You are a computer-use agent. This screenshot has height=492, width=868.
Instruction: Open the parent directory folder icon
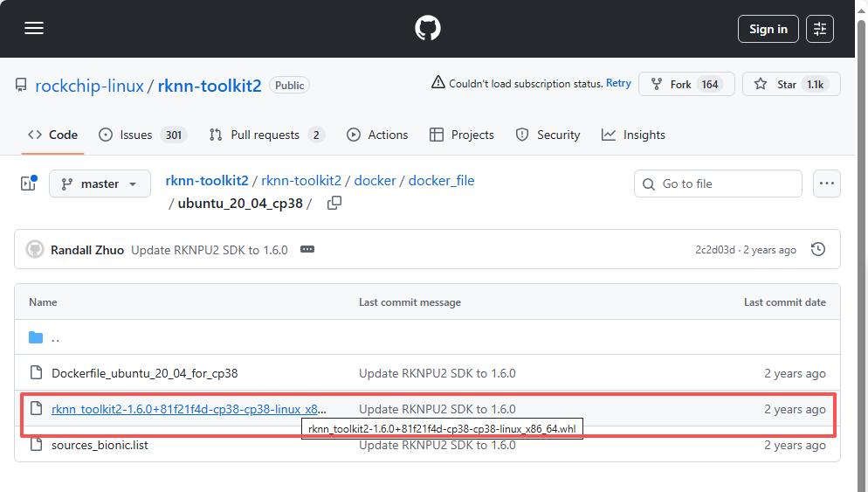tap(36, 337)
